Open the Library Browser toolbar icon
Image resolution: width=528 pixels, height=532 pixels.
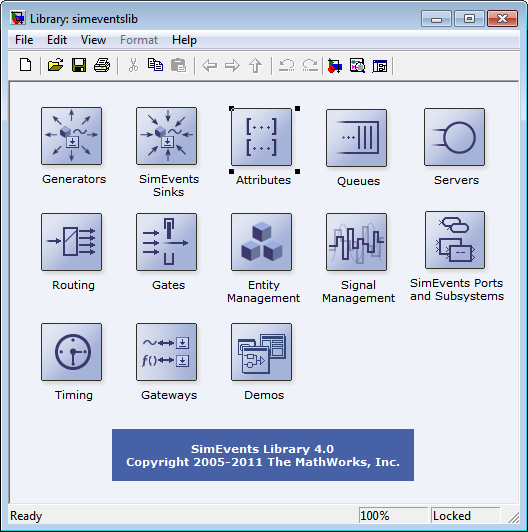[335, 65]
